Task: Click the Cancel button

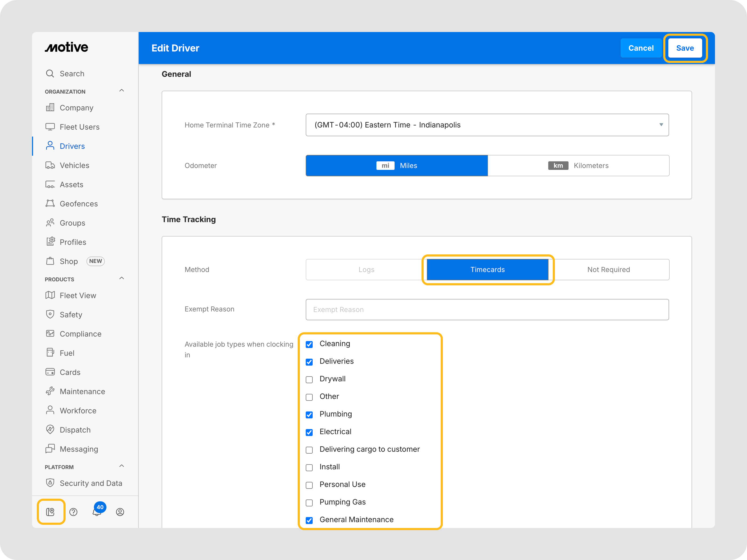Action: tap(641, 48)
